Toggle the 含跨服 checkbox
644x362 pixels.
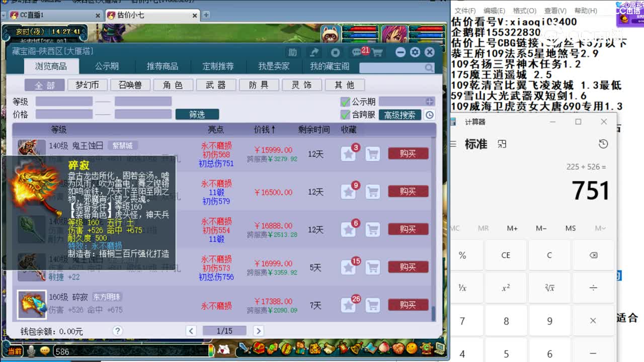pos(345,115)
